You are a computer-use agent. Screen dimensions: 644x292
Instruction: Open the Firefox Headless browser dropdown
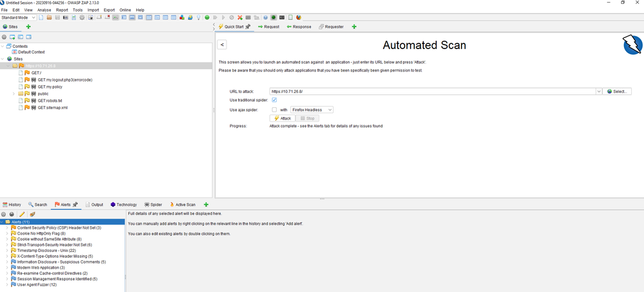point(312,110)
